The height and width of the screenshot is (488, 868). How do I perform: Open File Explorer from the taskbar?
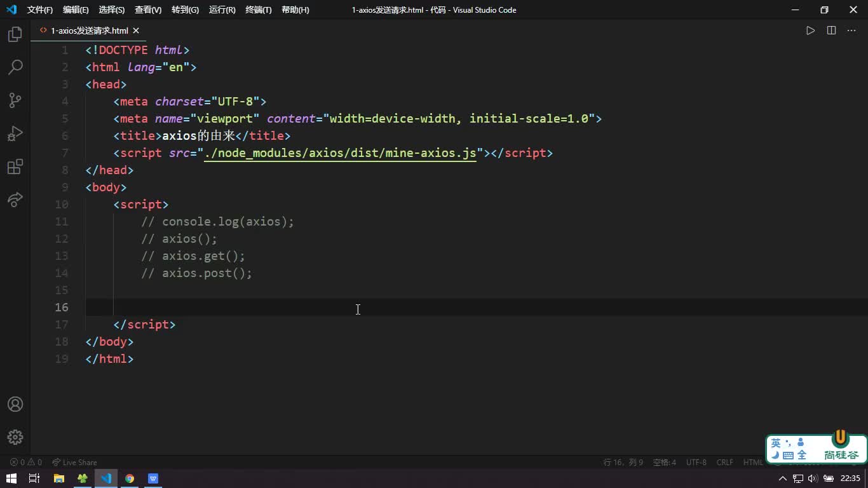click(x=58, y=478)
